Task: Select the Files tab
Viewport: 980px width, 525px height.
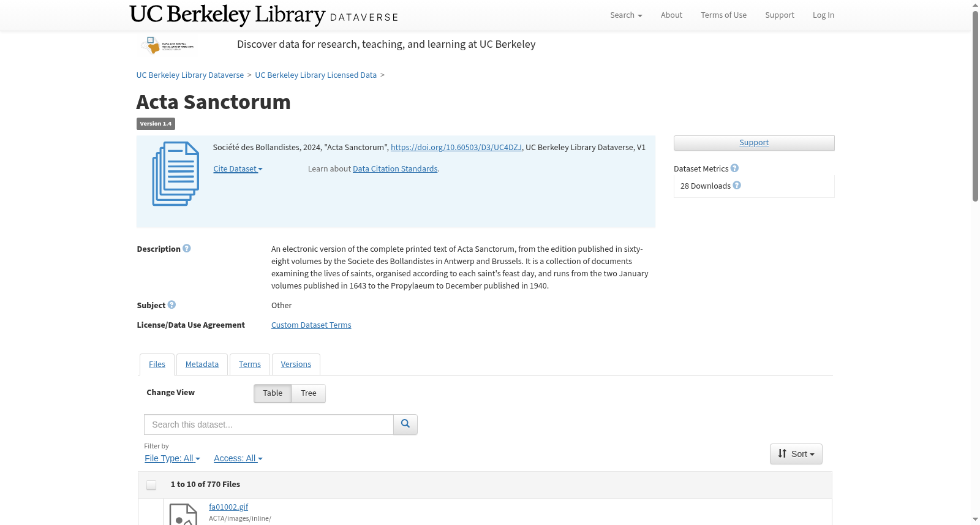Action: pyautogui.click(x=157, y=364)
